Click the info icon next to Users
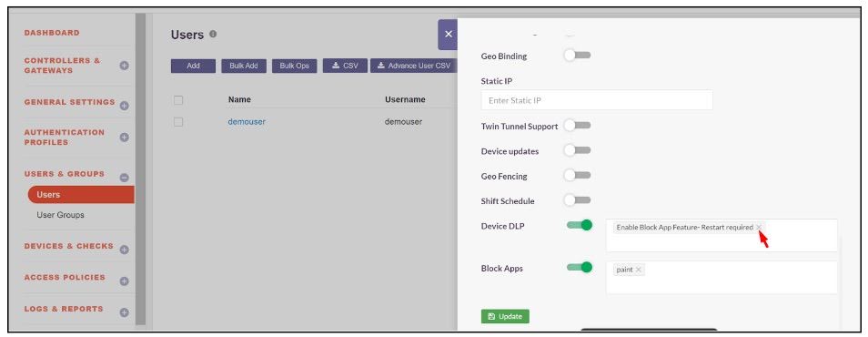 [213, 35]
